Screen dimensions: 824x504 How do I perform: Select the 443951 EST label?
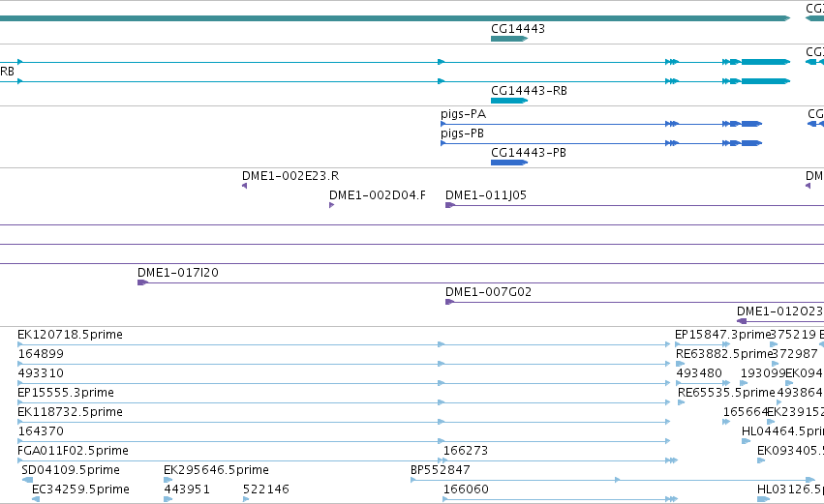pyautogui.click(x=187, y=489)
